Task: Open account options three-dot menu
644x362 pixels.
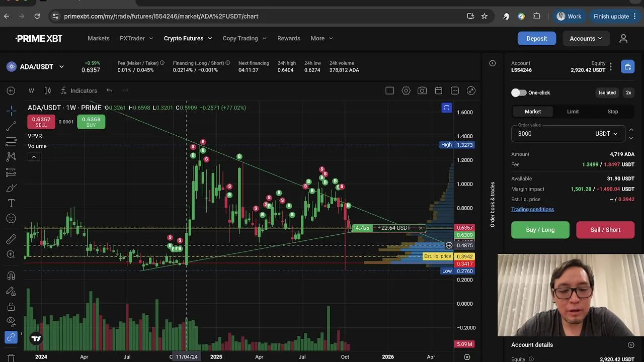Action: [x=610, y=66]
